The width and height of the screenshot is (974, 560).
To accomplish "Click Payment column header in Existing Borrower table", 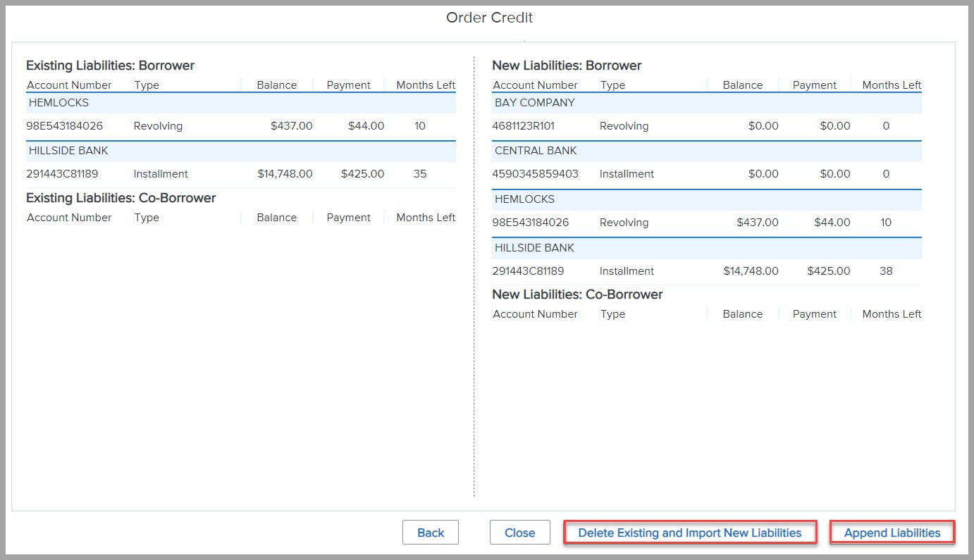I will [x=348, y=85].
